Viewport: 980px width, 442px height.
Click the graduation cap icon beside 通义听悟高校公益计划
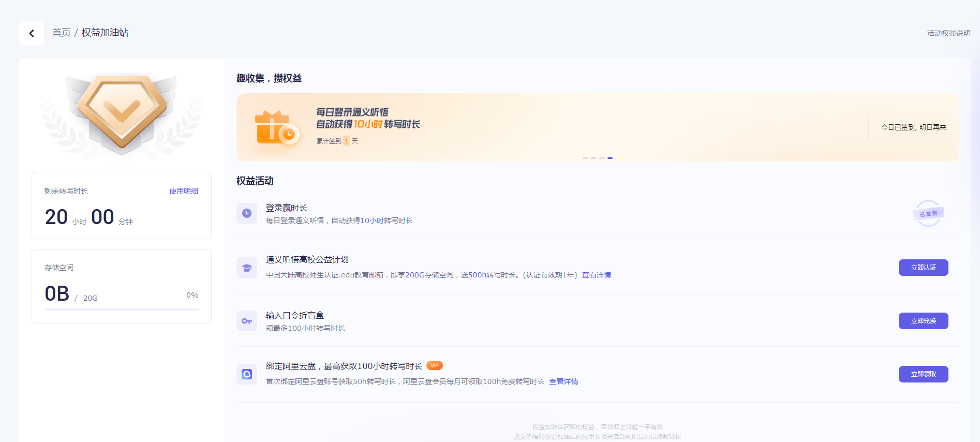pos(247,268)
